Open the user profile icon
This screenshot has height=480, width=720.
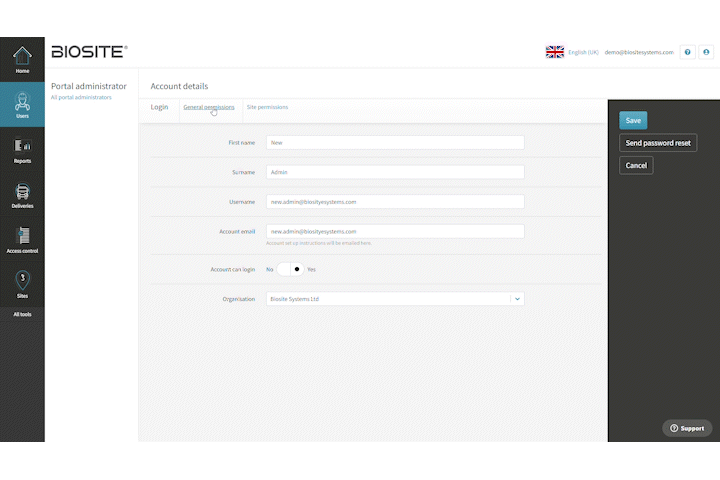(706, 52)
